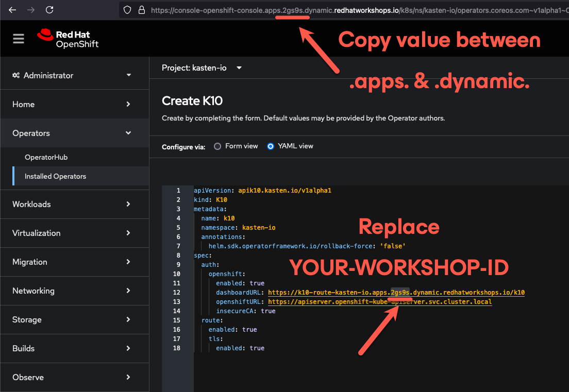The image size is (569, 392).
Task: Open the Project: kasten-io dropdown
Action: point(202,68)
